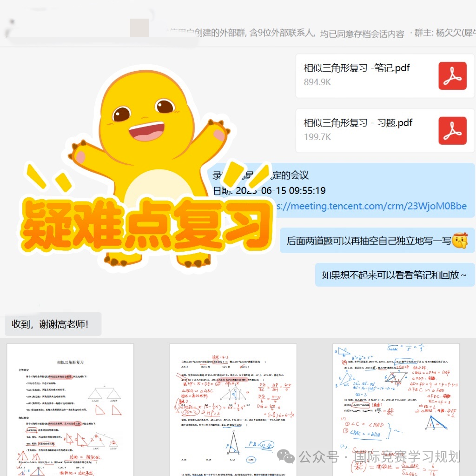Click the date line 06-15 09:55:19
This screenshot has width=476, height=476.
pos(269,191)
